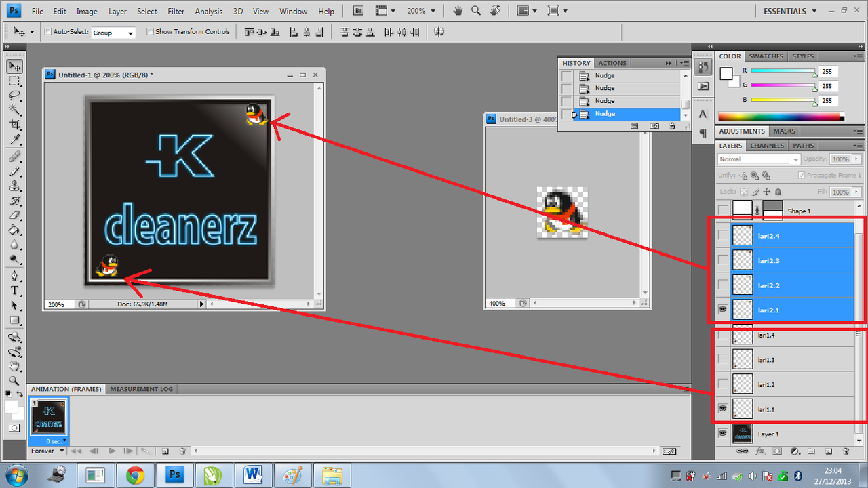Select the Eyedropper tool
Viewport: 868px width, 488px height.
coord(15,140)
